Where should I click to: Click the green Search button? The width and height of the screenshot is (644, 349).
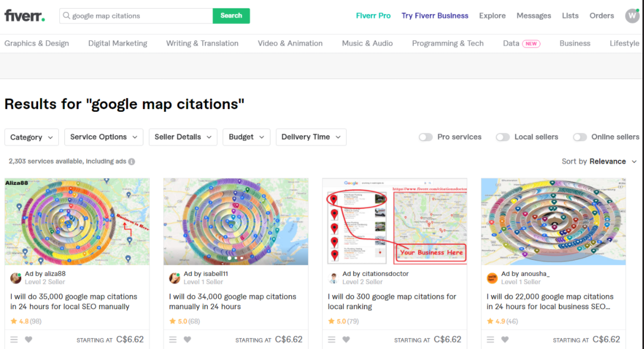231,16
